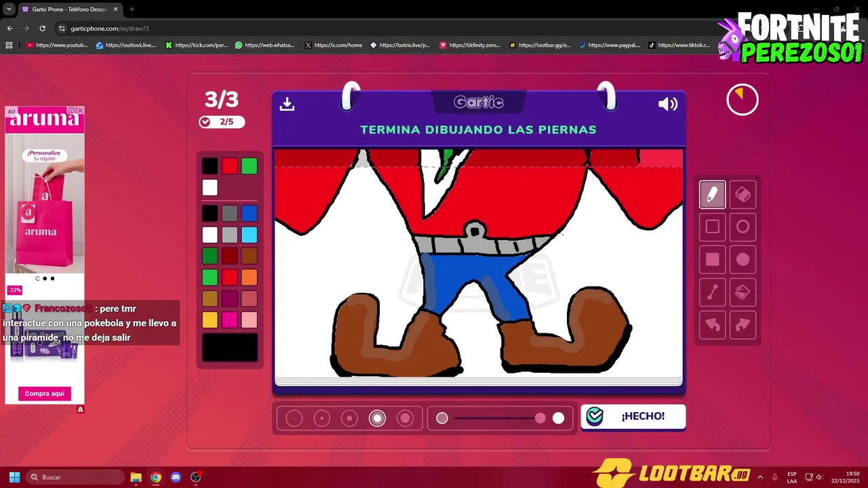Select the straight line tool
The height and width of the screenshot is (488, 868).
point(712,292)
